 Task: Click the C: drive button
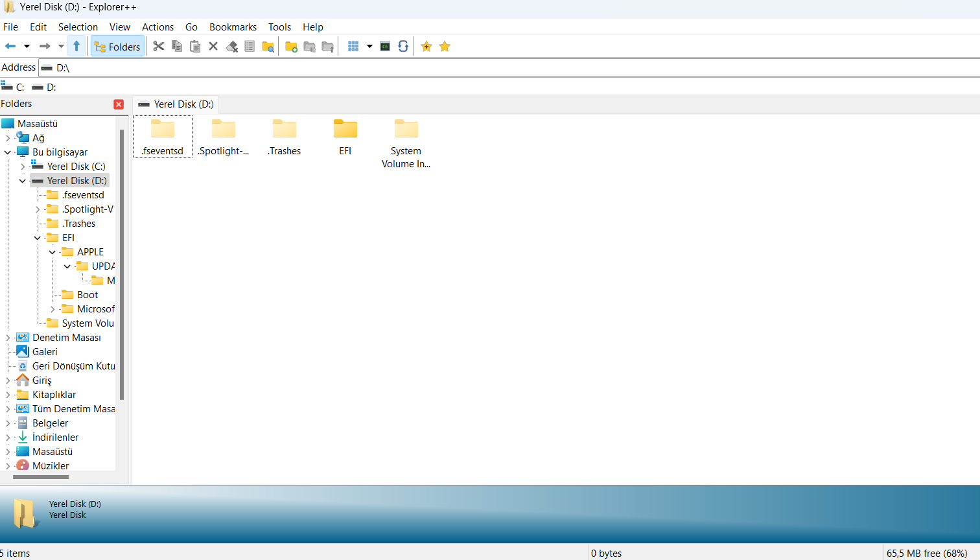[13, 87]
